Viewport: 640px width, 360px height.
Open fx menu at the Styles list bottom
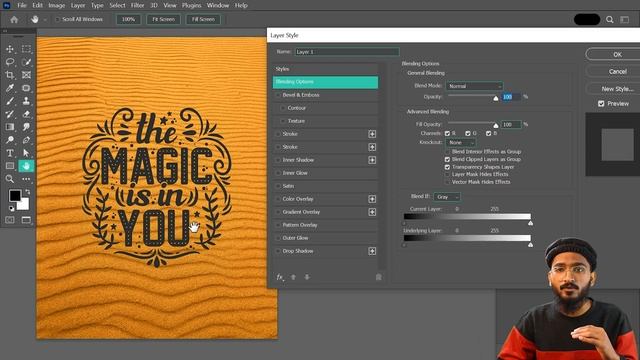(x=280, y=277)
